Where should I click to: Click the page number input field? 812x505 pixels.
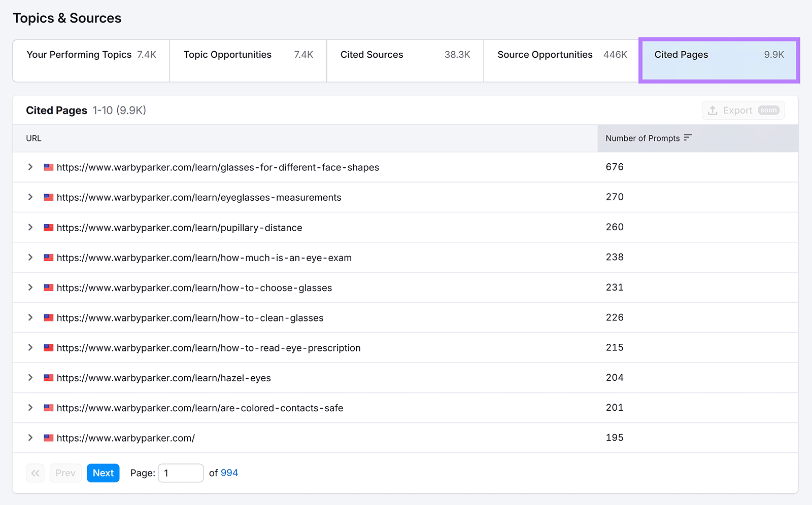pos(181,473)
